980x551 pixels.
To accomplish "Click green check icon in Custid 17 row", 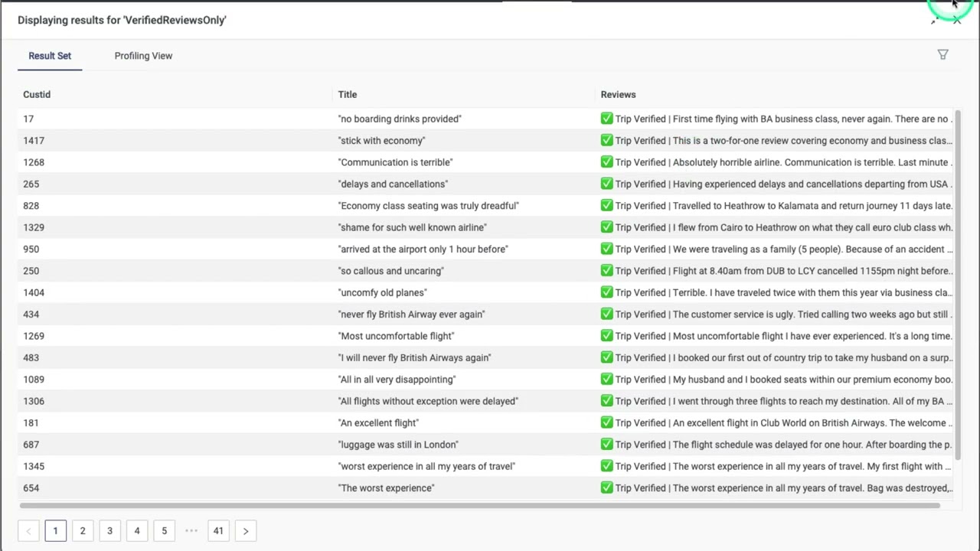I will pos(607,119).
